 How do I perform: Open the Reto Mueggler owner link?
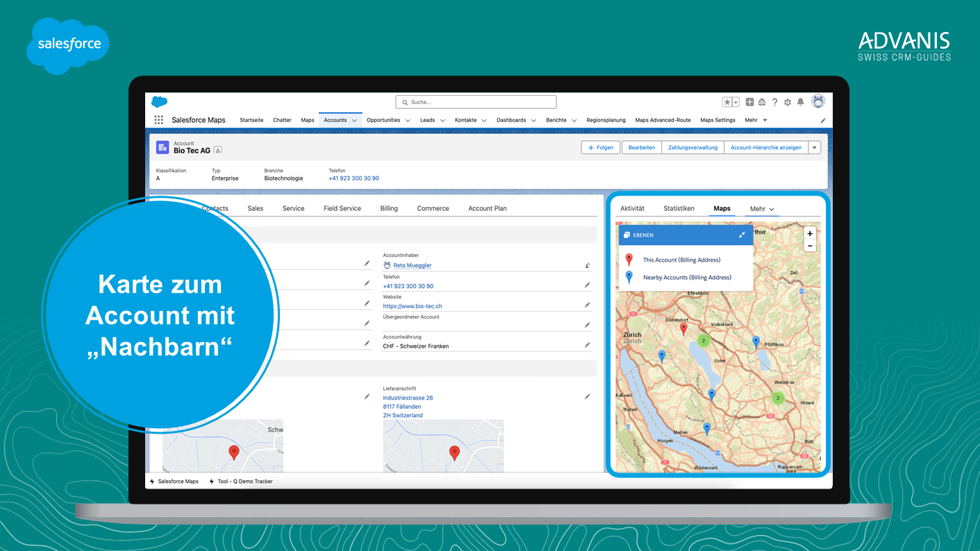click(x=412, y=265)
